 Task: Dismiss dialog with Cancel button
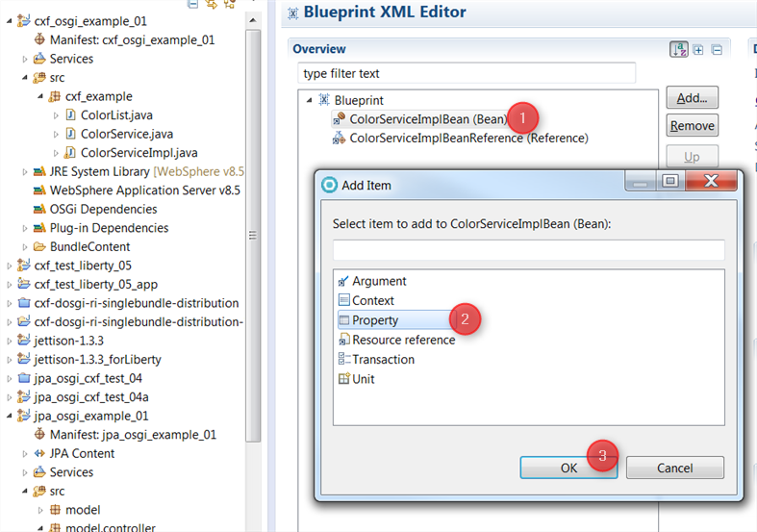tap(674, 468)
